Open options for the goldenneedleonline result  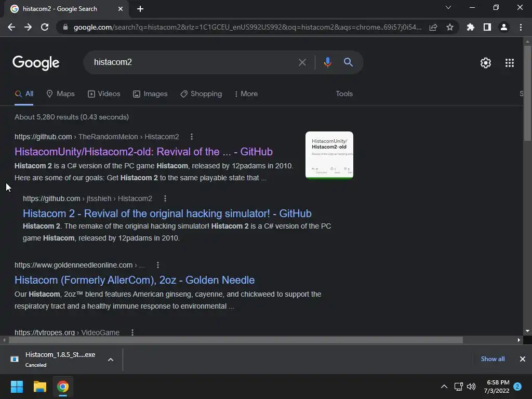click(x=158, y=265)
